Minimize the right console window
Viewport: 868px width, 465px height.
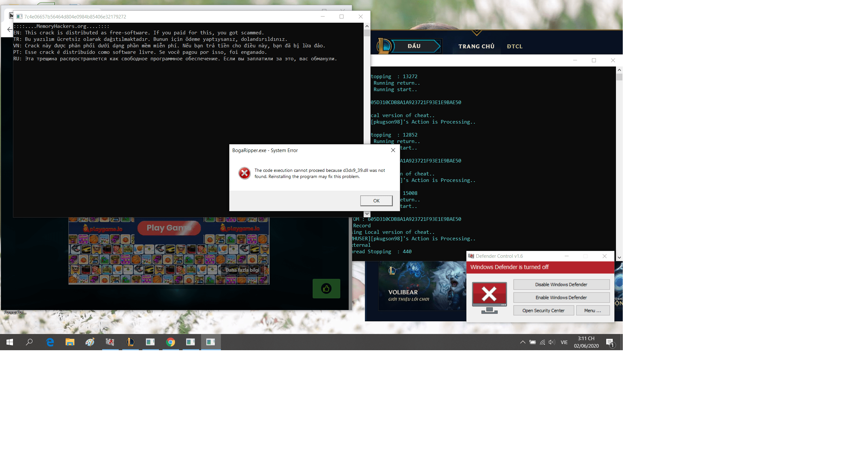tap(575, 60)
